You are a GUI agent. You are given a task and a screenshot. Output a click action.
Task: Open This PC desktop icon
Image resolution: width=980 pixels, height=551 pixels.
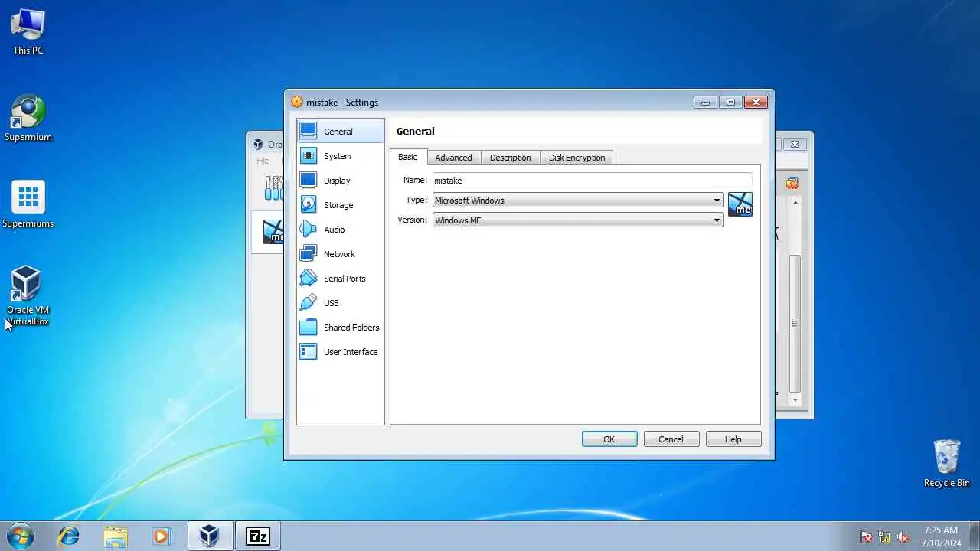[28, 31]
